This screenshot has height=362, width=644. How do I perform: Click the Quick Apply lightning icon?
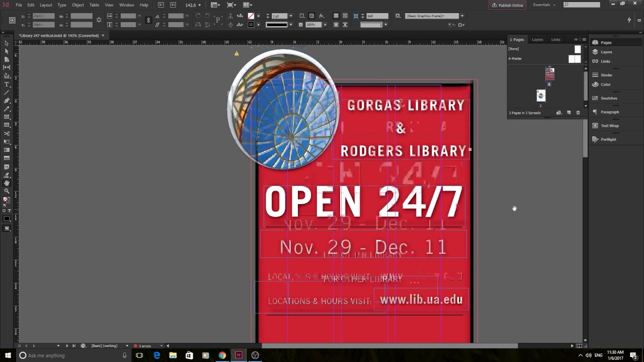pos(629,20)
